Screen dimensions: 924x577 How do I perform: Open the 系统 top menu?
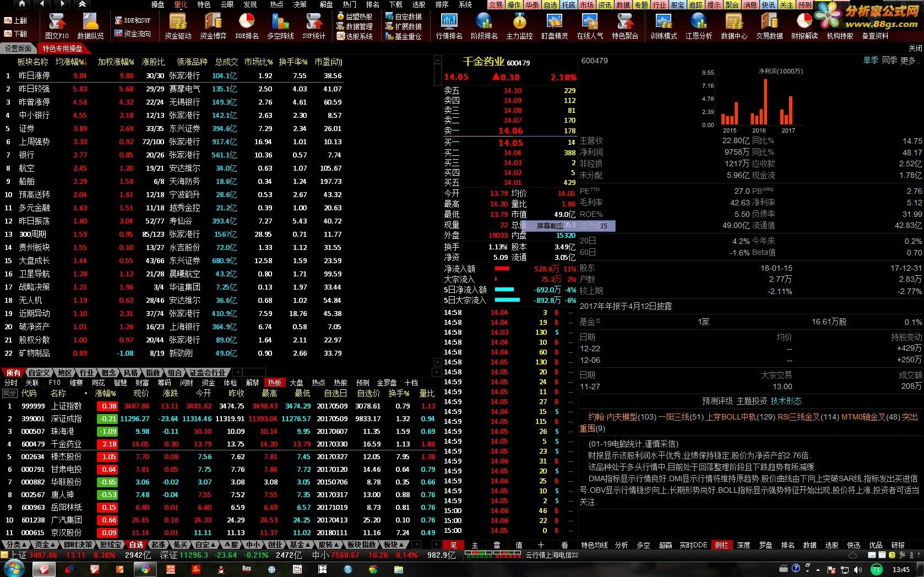point(465,4)
